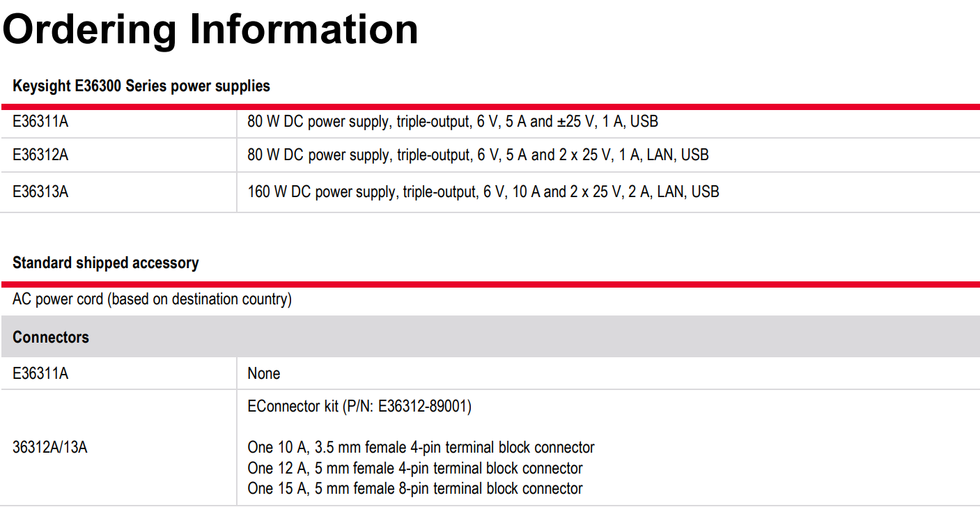Select the 160 W DC power supply description
Viewport: 980px width, 507px height.
pos(483,192)
